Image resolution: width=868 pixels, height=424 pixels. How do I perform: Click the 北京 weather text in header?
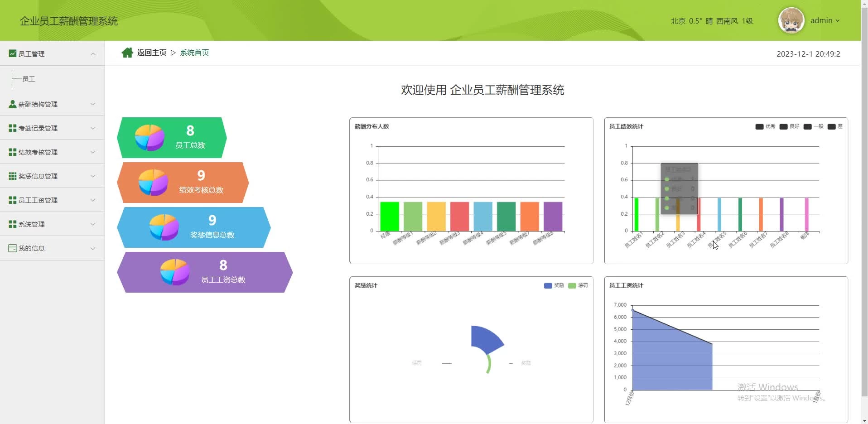(x=678, y=21)
